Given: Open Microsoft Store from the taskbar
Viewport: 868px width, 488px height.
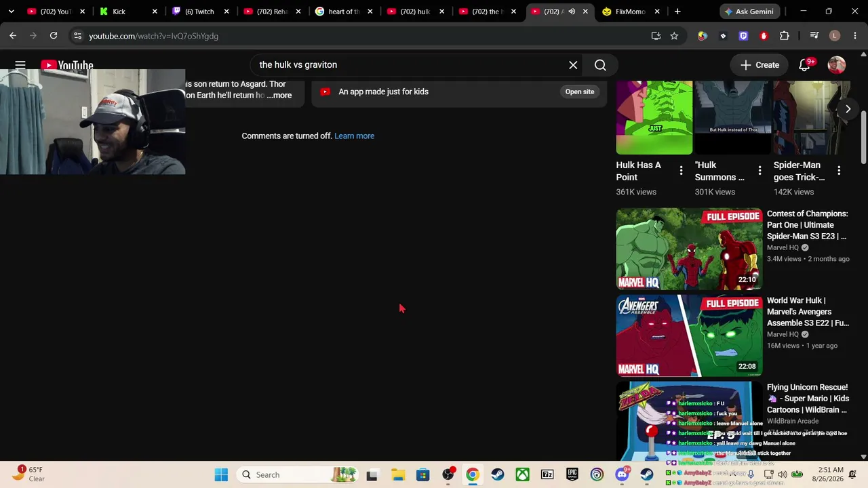Looking at the screenshot, I should (x=422, y=475).
